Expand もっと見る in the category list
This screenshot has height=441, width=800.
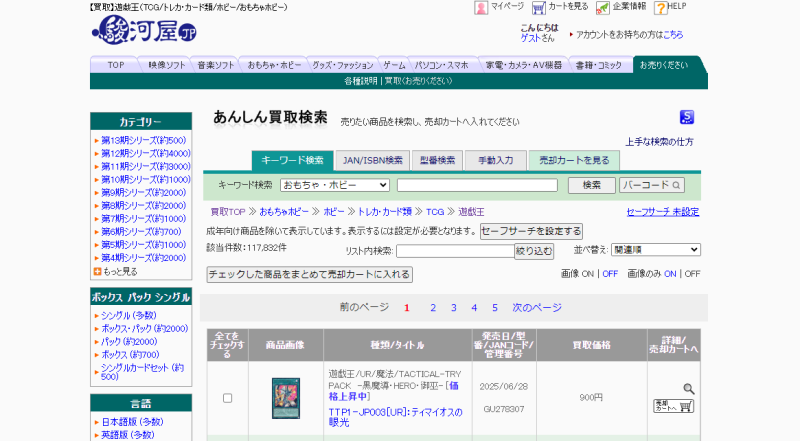pyautogui.click(x=120, y=271)
